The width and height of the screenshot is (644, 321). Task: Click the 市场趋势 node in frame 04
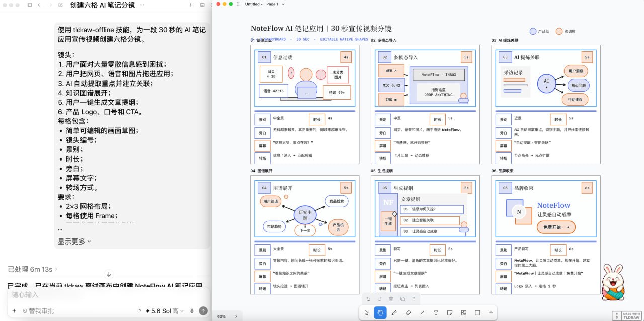tap(274, 227)
